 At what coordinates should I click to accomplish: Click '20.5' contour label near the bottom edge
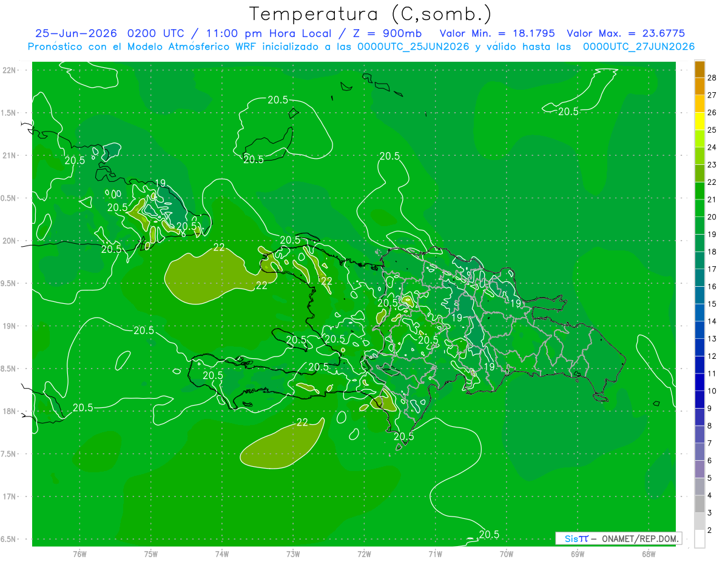(x=488, y=534)
